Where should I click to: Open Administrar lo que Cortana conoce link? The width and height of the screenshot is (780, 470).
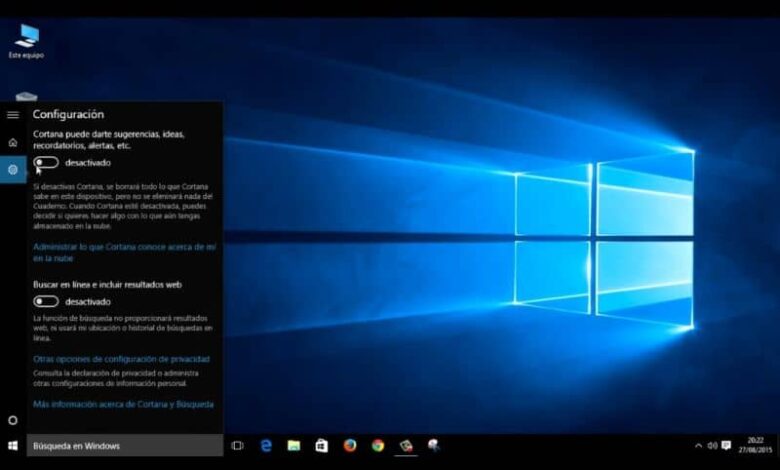pos(124,253)
